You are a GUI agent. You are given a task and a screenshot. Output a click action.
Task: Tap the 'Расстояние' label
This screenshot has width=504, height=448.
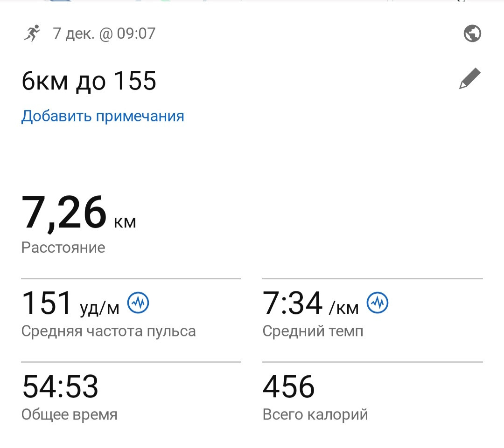pos(63,248)
